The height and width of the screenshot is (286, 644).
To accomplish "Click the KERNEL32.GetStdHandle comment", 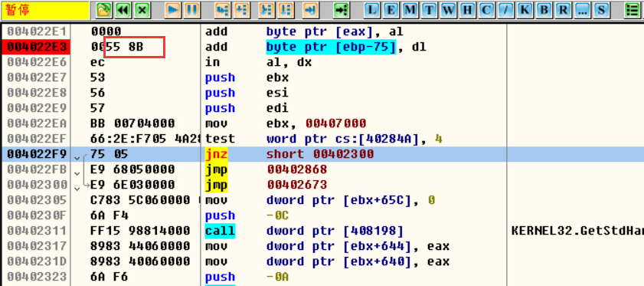I will coord(577,231).
